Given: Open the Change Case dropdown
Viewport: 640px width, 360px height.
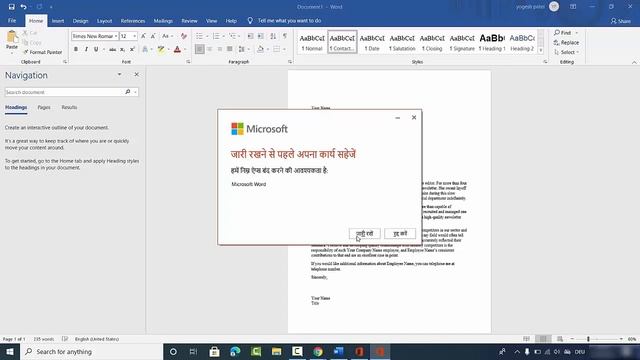Looking at the screenshot, I should click(x=167, y=36).
